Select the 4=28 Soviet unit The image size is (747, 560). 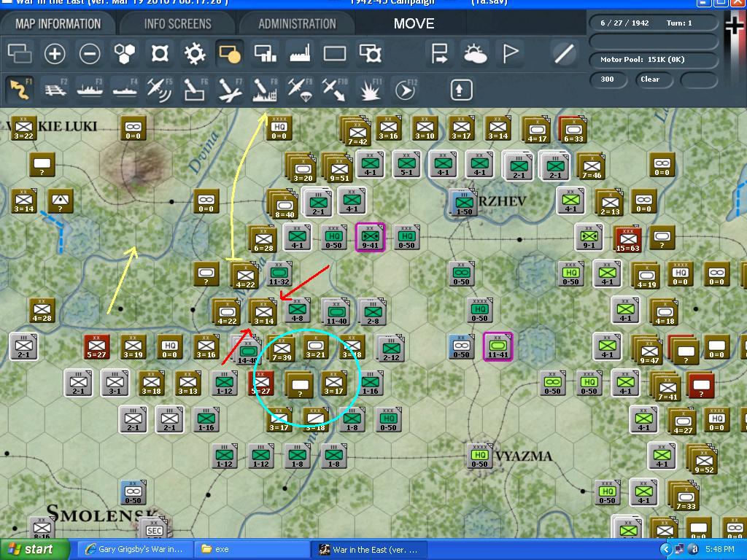point(42,311)
